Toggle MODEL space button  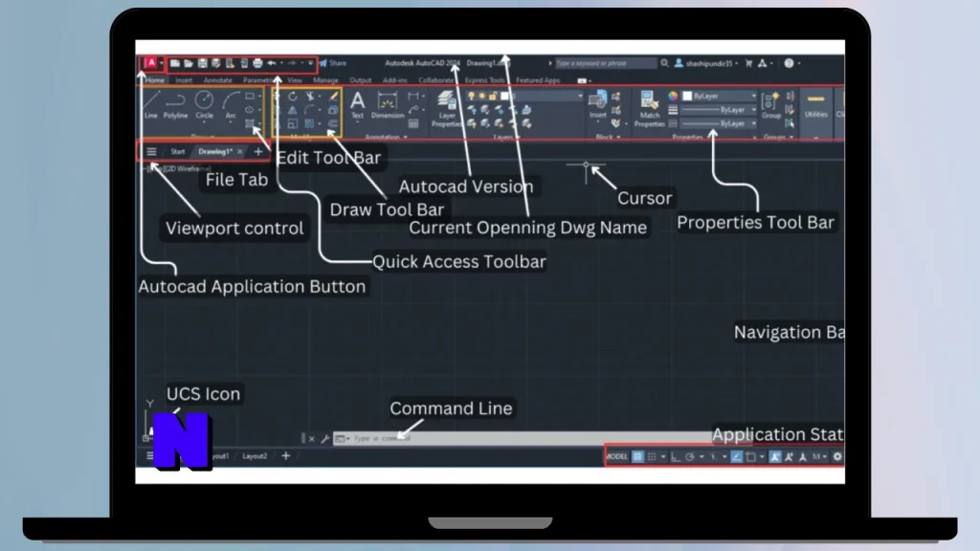click(x=617, y=456)
